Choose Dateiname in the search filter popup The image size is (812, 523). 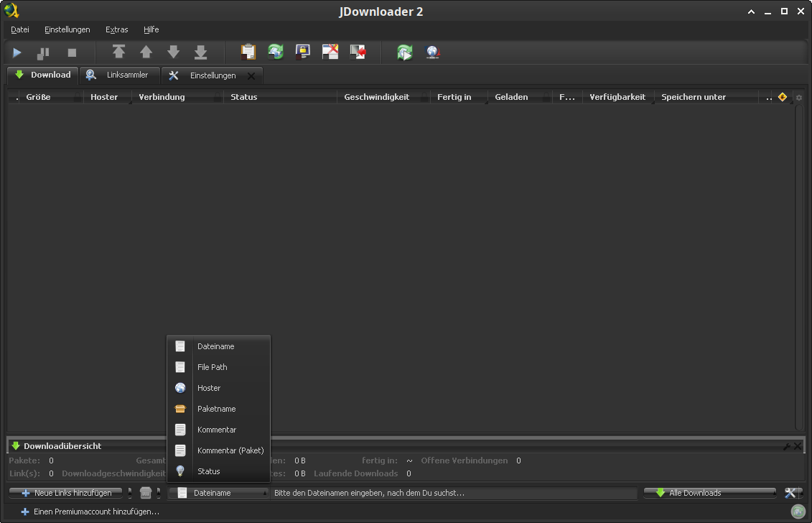[x=218, y=346]
